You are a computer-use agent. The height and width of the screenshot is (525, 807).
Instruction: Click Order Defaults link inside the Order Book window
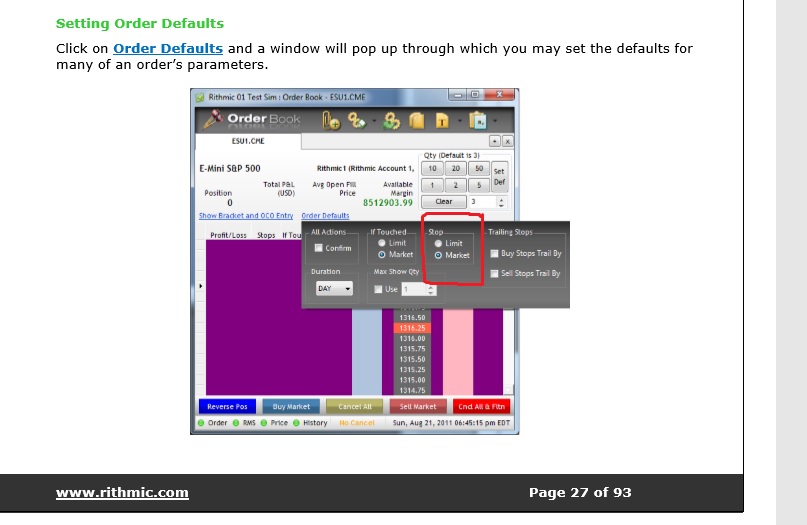click(325, 216)
